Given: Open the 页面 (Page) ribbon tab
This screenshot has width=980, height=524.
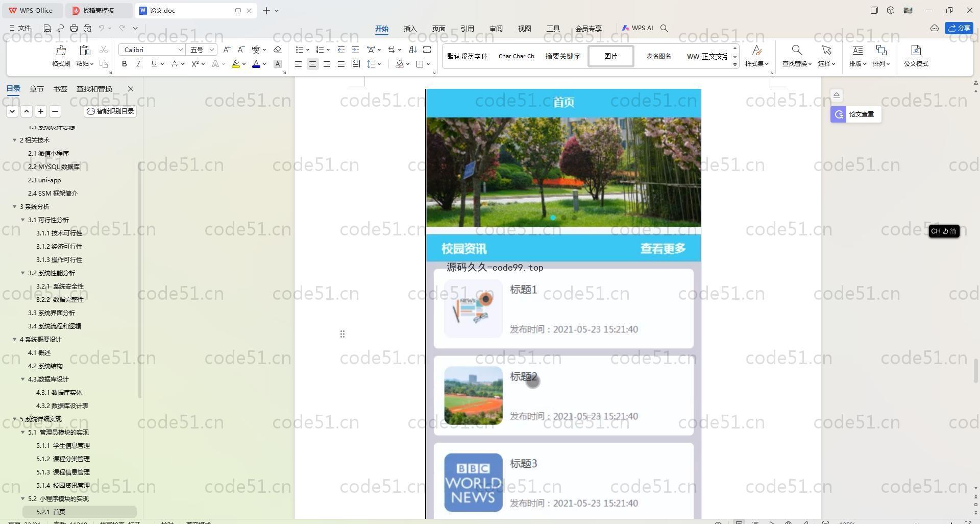Looking at the screenshot, I should 438,29.
